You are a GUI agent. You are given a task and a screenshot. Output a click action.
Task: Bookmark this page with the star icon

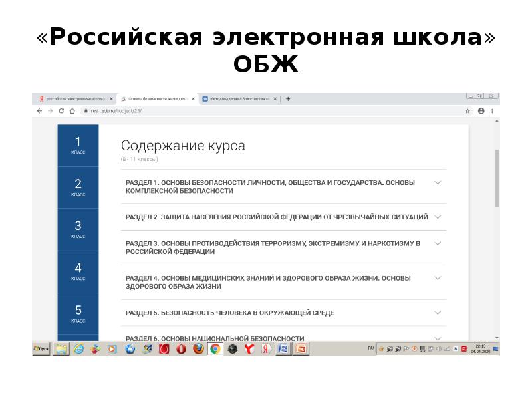(467, 111)
